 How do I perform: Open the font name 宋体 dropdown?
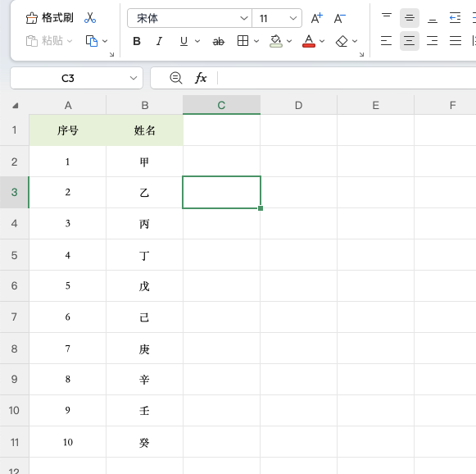click(x=244, y=18)
